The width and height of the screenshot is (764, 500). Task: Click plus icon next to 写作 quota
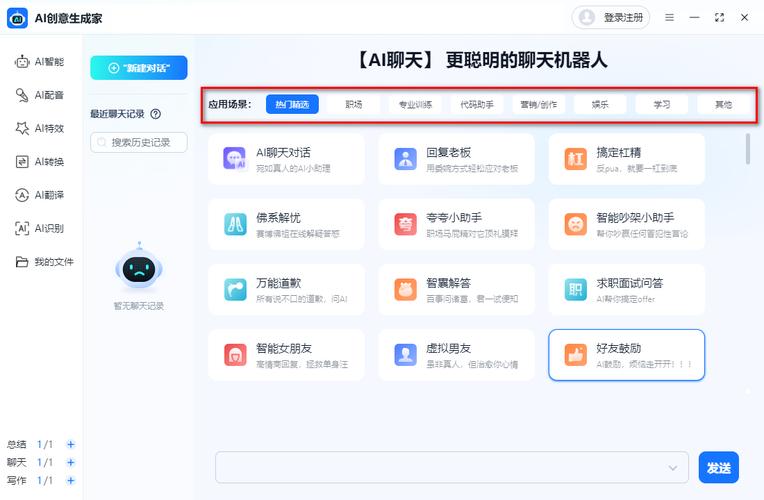[x=71, y=481]
